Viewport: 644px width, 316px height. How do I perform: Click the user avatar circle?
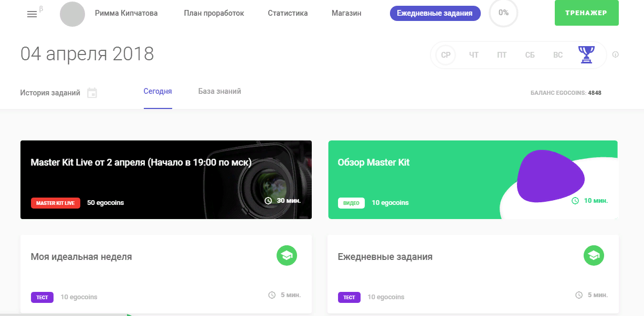click(72, 14)
